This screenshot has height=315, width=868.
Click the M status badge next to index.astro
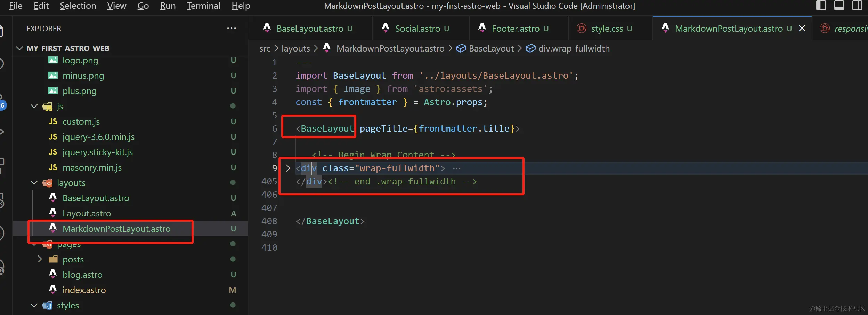233,290
